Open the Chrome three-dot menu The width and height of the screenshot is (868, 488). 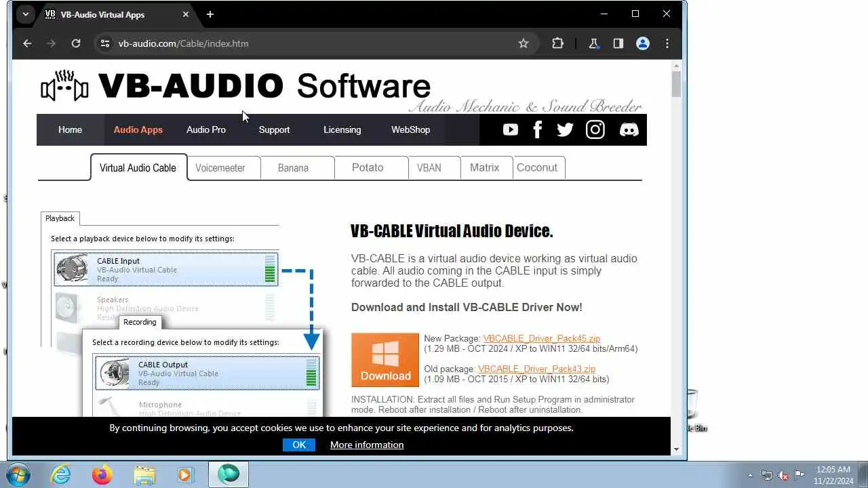pyautogui.click(x=667, y=43)
